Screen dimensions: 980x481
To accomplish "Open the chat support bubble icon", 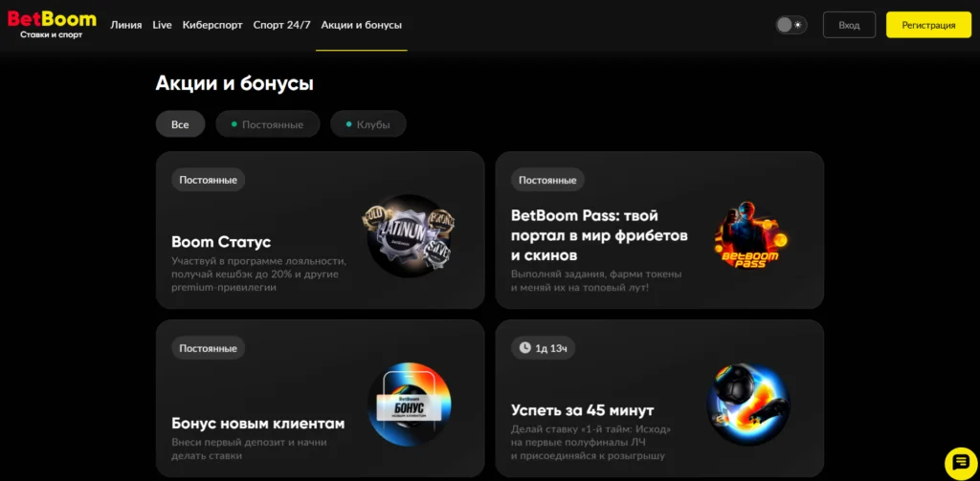I will [960, 463].
